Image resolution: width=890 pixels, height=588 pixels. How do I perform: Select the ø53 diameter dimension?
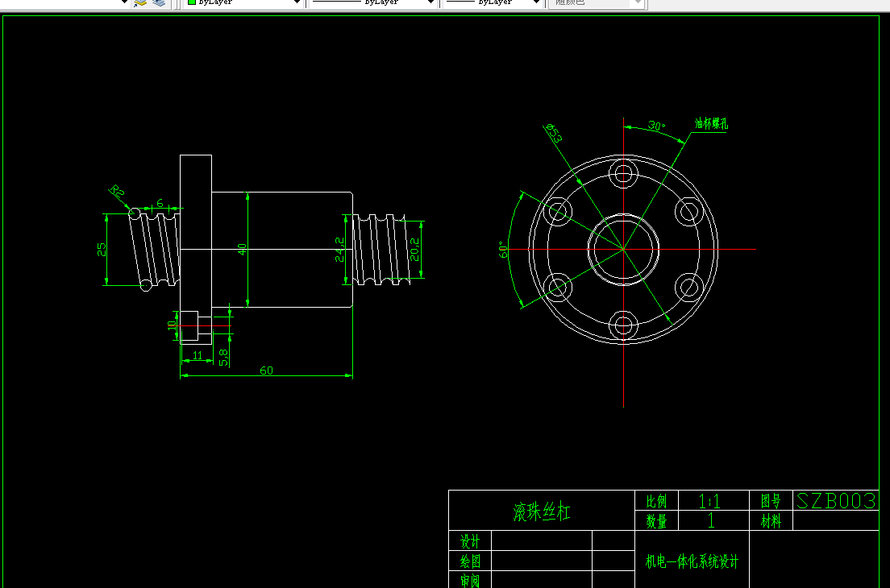553,133
